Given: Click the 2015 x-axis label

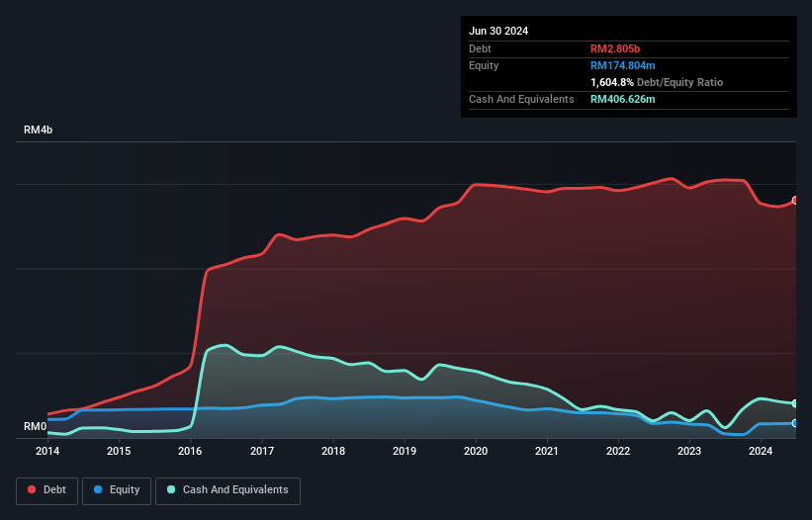Looking at the screenshot, I should click(x=119, y=451).
